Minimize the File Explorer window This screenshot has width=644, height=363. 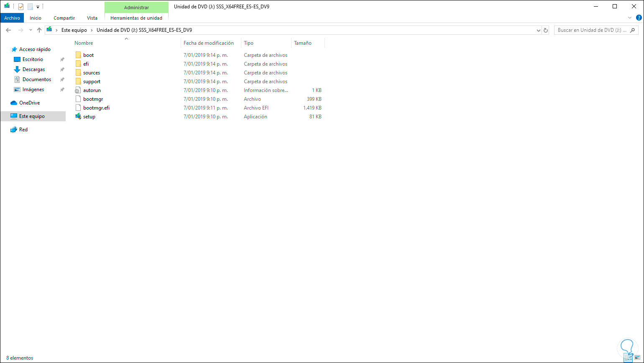coord(595,6)
